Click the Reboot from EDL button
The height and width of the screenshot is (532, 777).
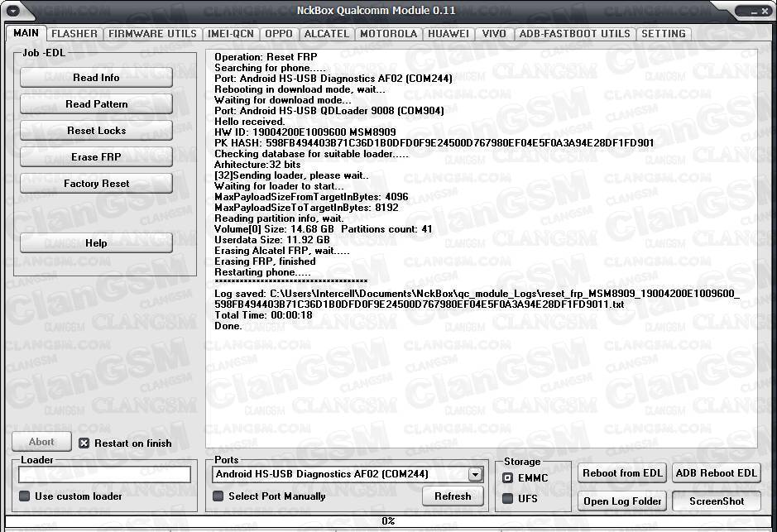pos(622,473)
